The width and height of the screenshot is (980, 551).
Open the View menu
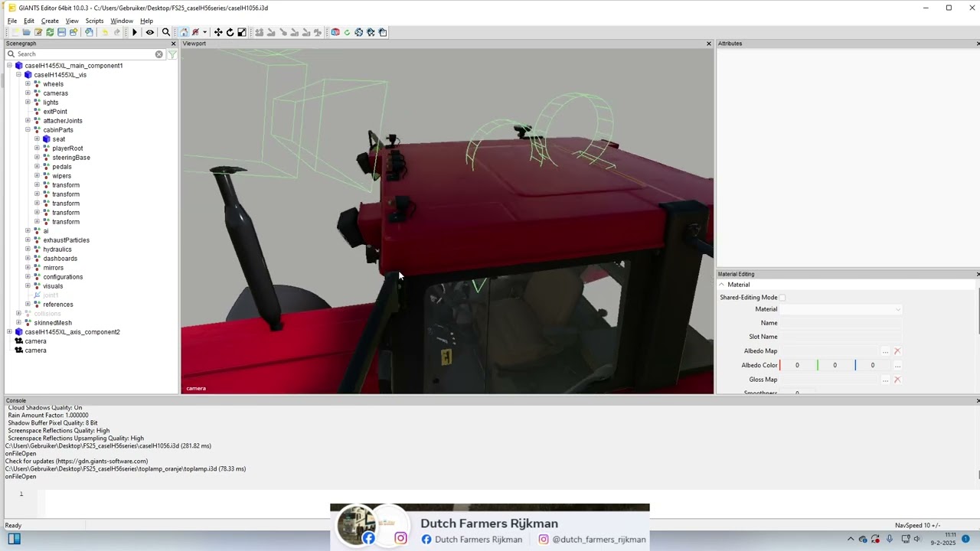(x=72, y=21)
